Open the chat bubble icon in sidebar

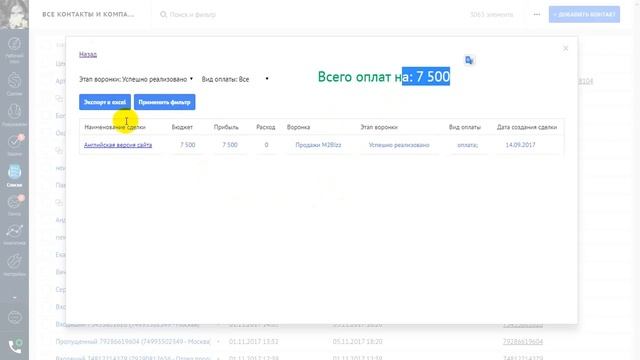tap(15, 317)
